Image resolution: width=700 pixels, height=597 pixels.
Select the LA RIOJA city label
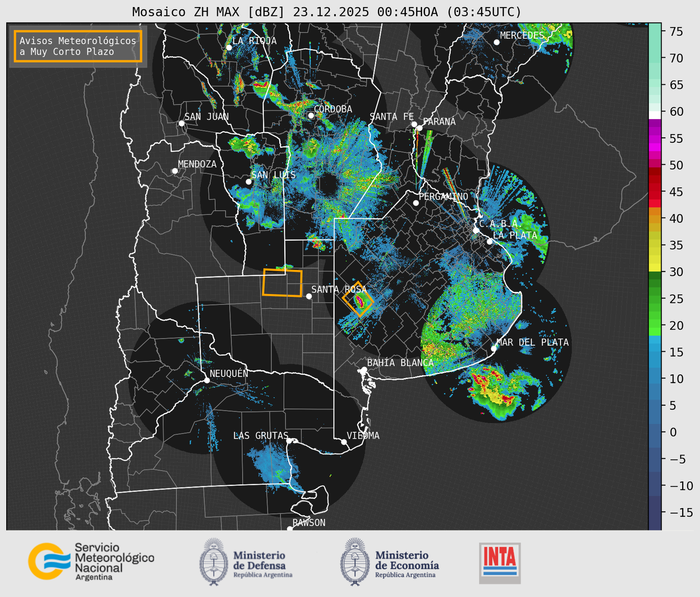coord(254,41)
